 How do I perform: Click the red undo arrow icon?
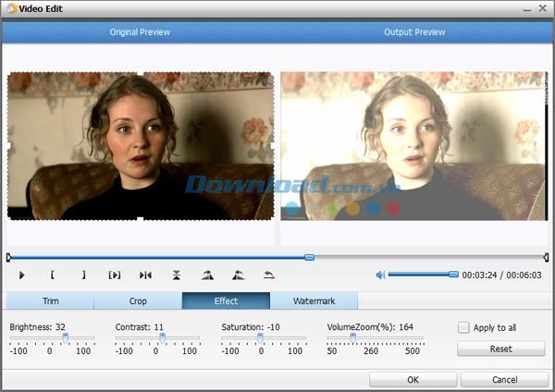pos(269,275)
